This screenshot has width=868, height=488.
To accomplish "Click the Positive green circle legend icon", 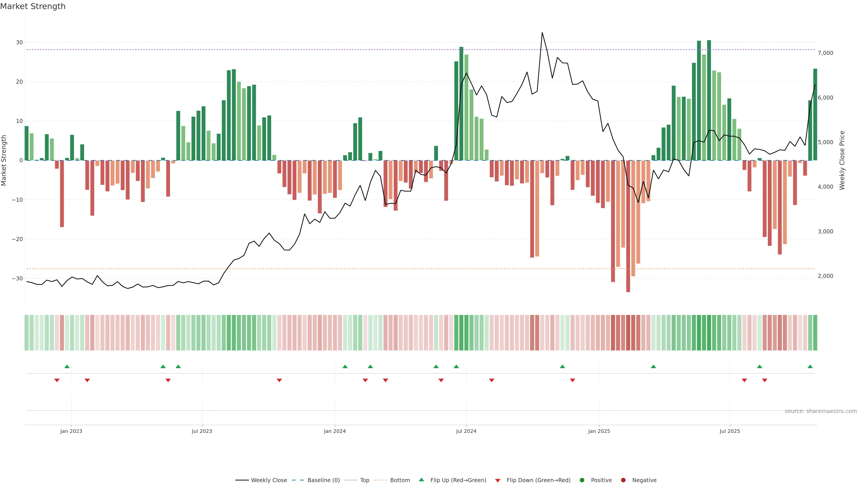I will coord(582,480).
